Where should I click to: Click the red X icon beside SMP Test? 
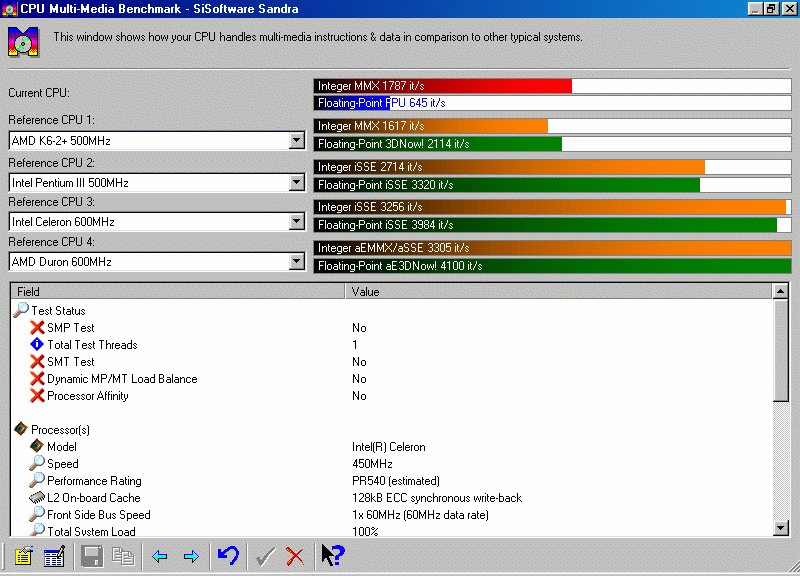[37, 327]
